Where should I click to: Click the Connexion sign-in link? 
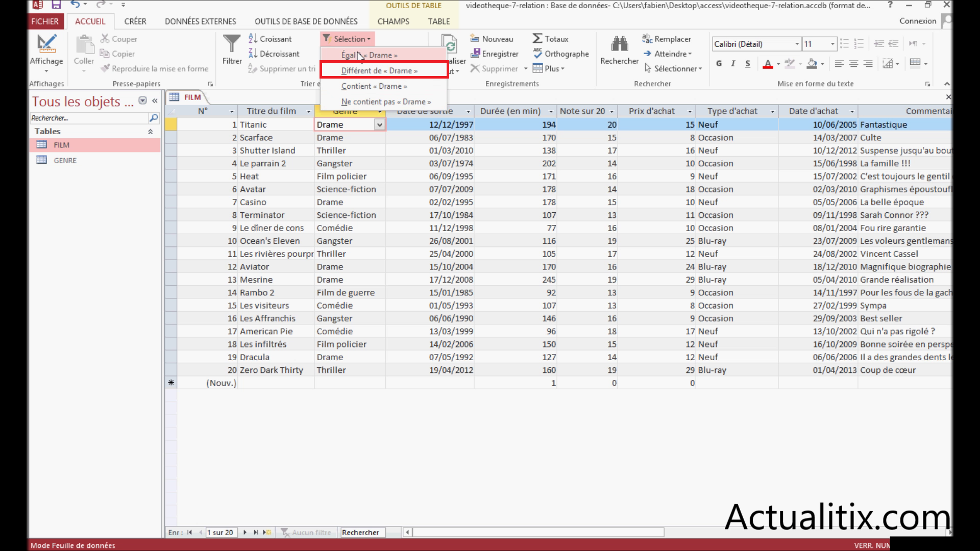918,21
